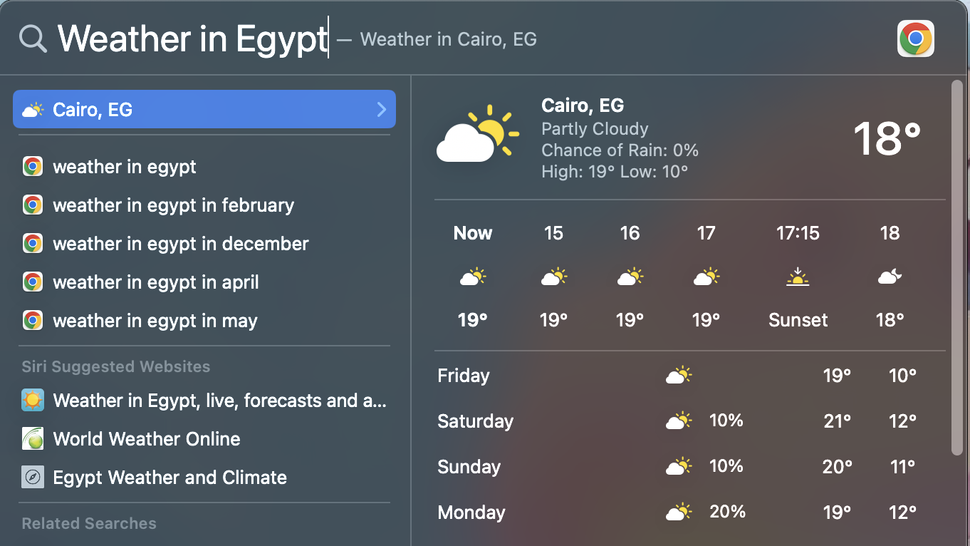This screenshot has width=970, height=546.
Task: Choose the "weather in egypt in february" suggestion
Action: [x=173, y=205]
